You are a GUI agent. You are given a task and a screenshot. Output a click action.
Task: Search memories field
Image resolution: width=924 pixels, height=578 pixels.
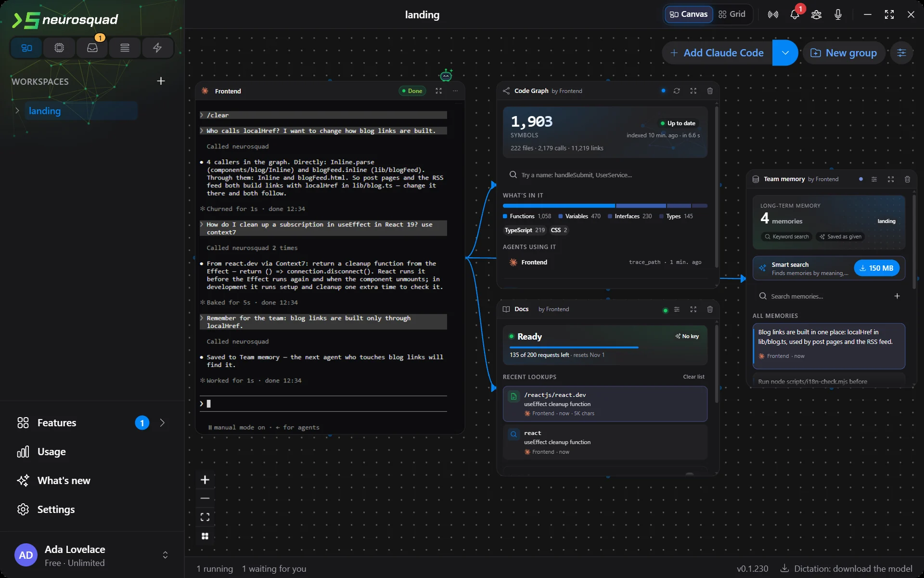tap(823, 296)
